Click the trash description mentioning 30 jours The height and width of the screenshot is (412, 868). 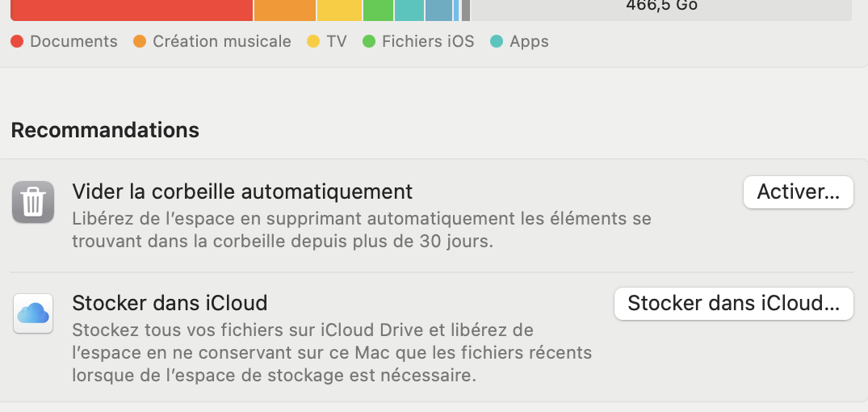coord(361,230)
